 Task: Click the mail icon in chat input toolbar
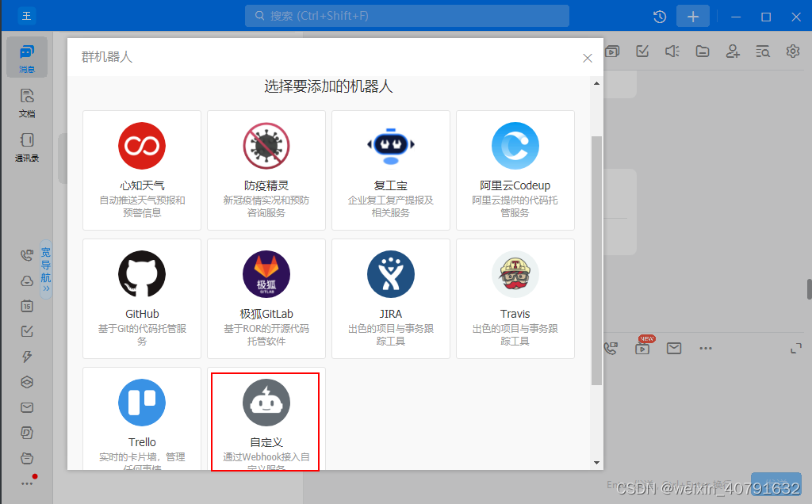[x=674, y=348]
